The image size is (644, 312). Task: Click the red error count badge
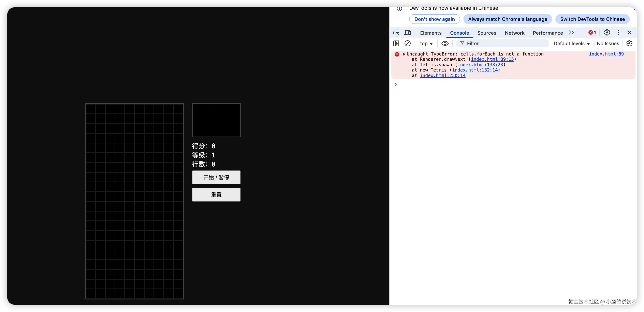[592, 32]
